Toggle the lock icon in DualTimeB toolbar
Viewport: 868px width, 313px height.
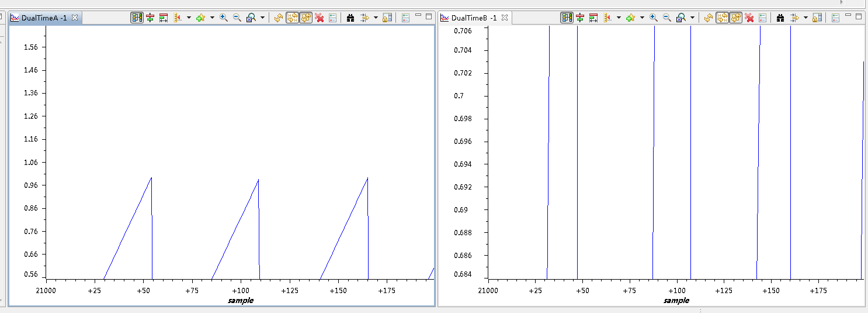click(817, 18)
